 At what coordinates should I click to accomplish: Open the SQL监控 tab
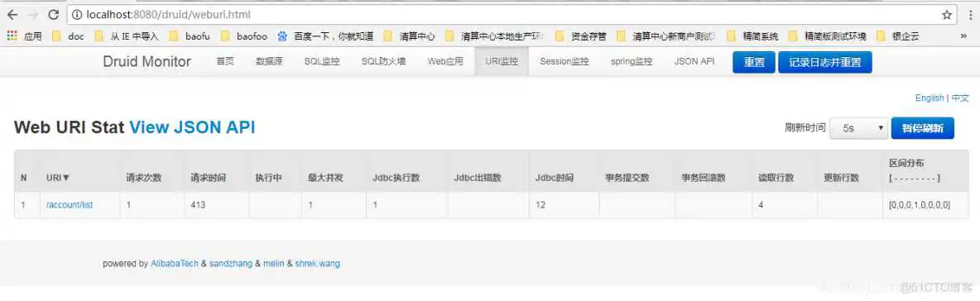coord(322,62)
